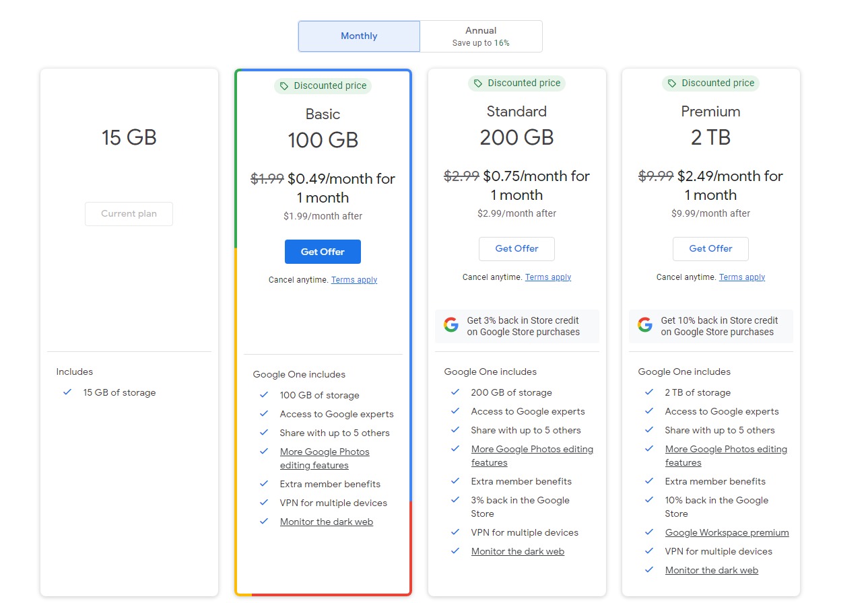Click the Basic 100 GB plan heading
Screen dimensions: 868x603
323,129
